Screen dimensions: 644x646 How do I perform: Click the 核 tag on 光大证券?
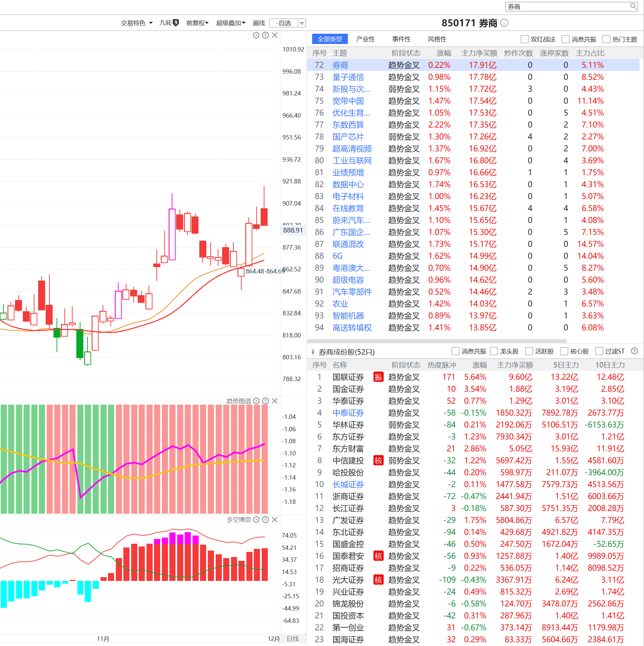pos(378,580)
